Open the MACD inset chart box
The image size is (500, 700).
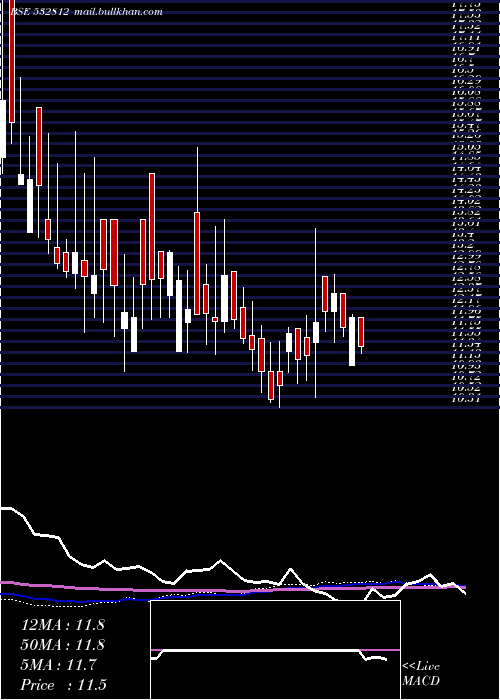[275, 650]
